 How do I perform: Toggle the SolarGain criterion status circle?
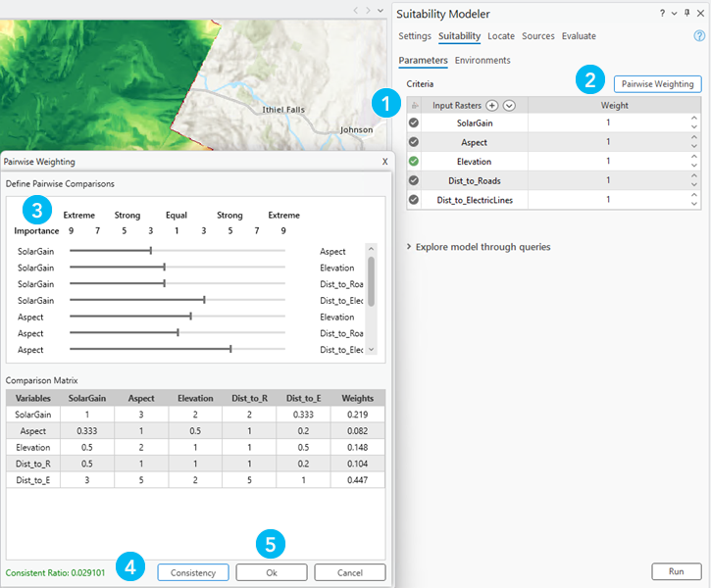(x=414, y=122)
